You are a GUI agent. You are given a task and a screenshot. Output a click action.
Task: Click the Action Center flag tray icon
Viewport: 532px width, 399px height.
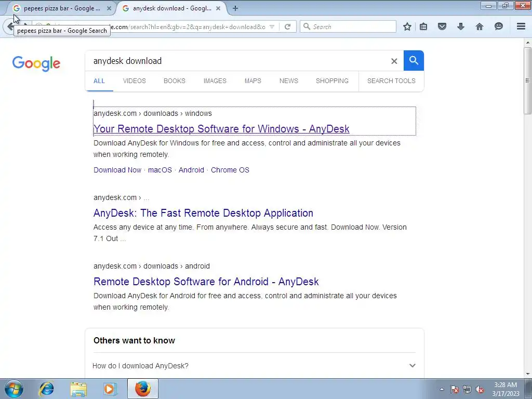(x=454, y=389)
